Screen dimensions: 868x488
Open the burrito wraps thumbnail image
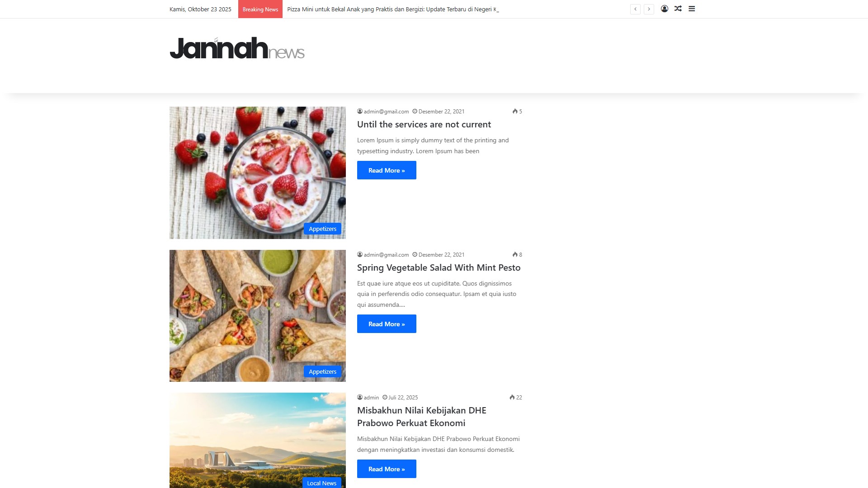click(258, 316)
